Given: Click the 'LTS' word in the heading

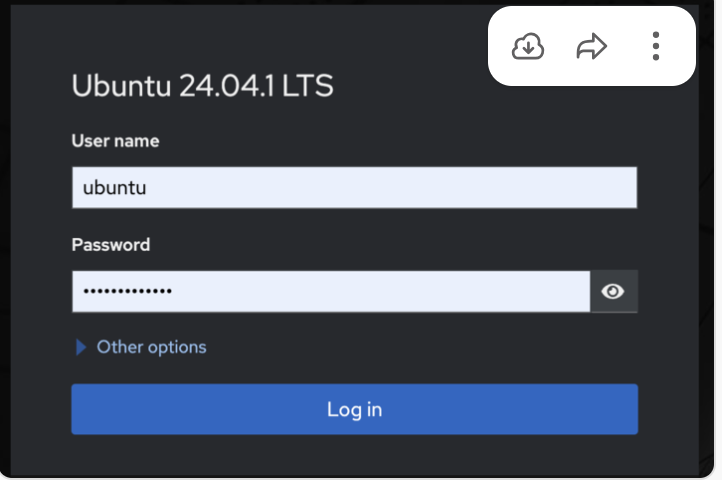Looking at the screenshot, I should tap(307, 86).
